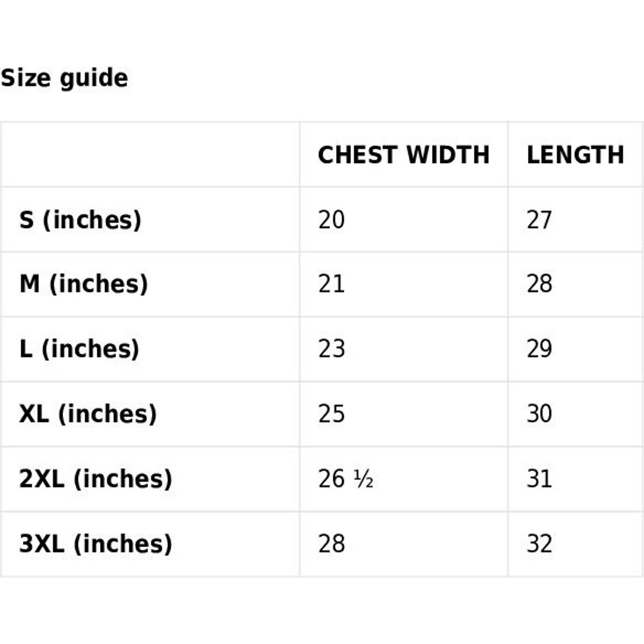Click chest width value 23
Viewport: 644px width, 644px height.
point(332,349)
